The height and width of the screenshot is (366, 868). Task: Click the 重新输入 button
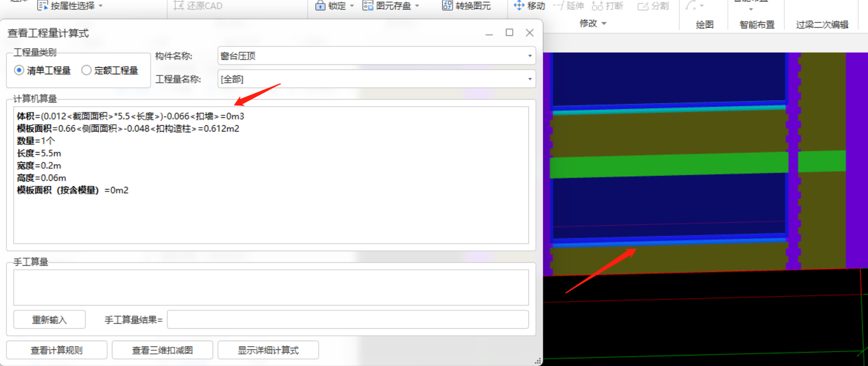[x=49, y=320]
